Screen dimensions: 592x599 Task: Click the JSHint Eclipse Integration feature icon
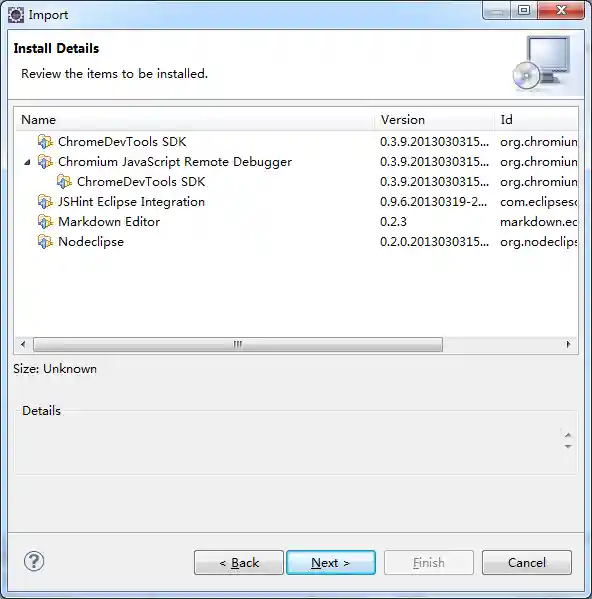45,201
